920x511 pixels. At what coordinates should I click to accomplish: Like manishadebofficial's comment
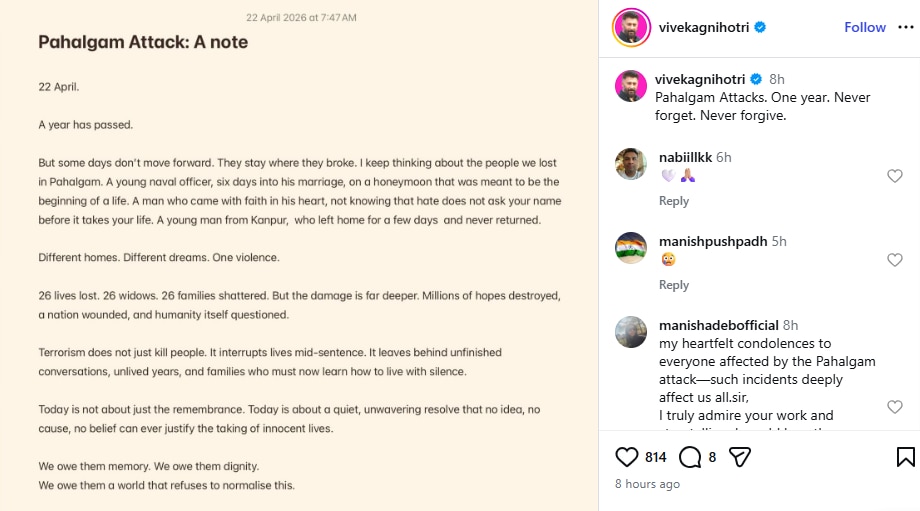pos(895,407)
